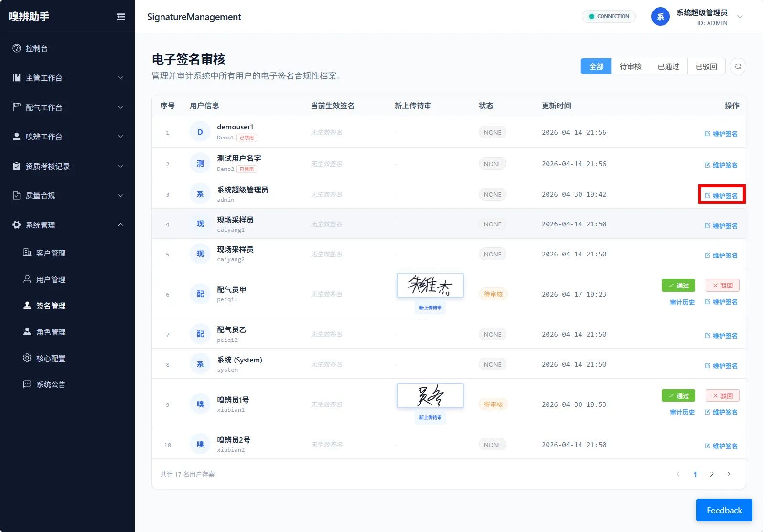Click 维护签名 for system row
Screen dimensions: 763x532
[x=721, y=366]
